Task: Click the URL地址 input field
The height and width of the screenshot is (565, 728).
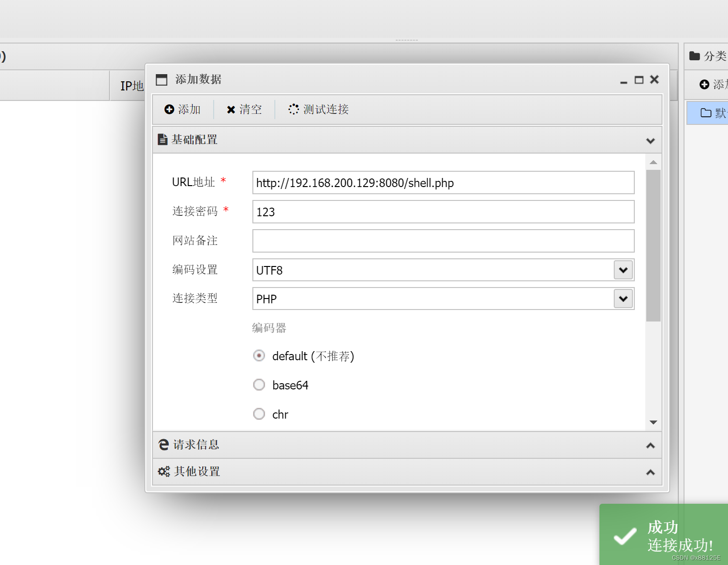Action: click(x=443, y=183)
